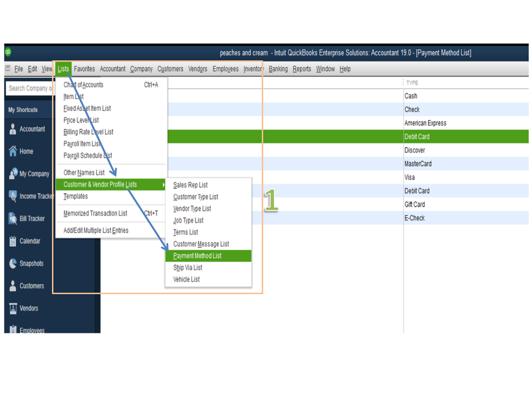Viewport: 532px width, 399px height.
Task: Choose Payroll Item List entry
Action: coord(111,144)
